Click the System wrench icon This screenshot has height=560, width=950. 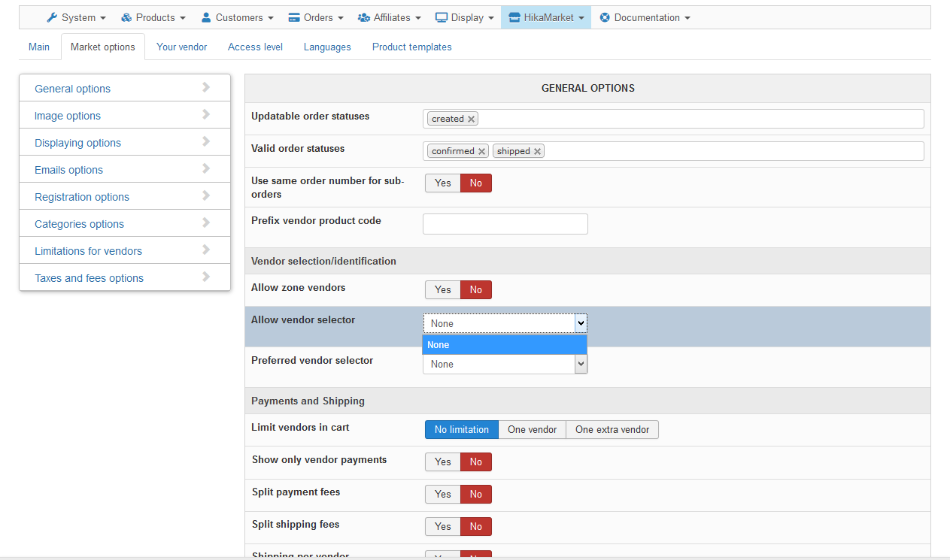(x=52, y=17)
